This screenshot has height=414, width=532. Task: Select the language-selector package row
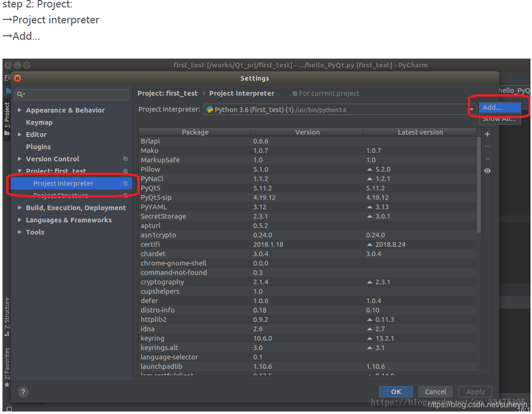click(307, 357)
